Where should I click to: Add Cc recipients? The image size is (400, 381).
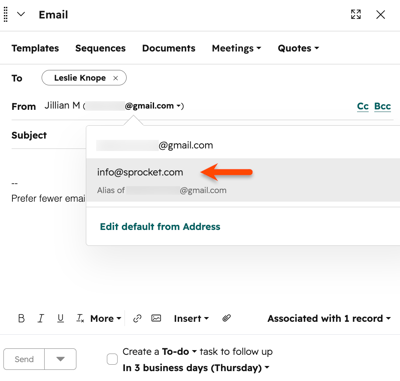pos(363,106)
